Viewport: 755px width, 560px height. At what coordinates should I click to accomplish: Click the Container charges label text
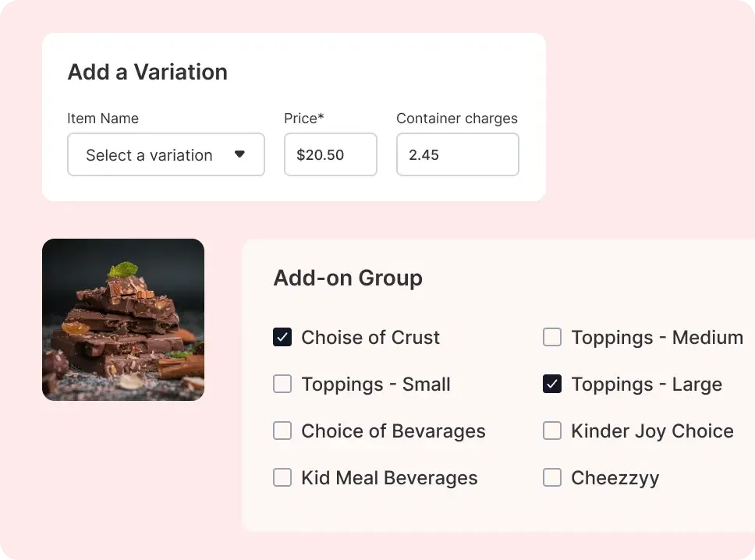(x=456, y=119)
